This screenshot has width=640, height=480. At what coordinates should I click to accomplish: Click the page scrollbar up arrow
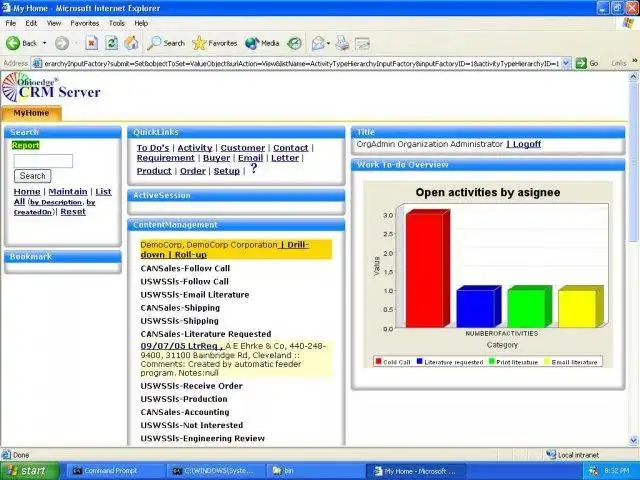coord(633,77)
